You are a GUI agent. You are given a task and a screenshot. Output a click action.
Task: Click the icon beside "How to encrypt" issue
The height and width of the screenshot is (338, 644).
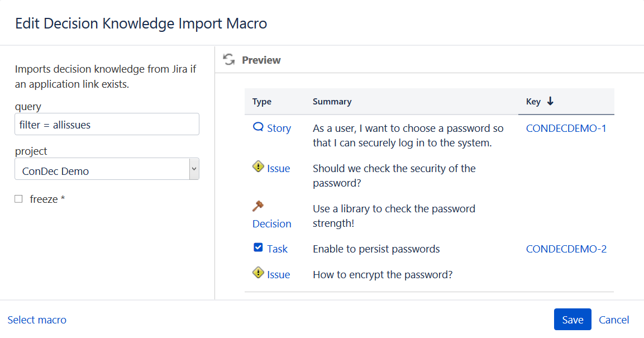point(258,273)
